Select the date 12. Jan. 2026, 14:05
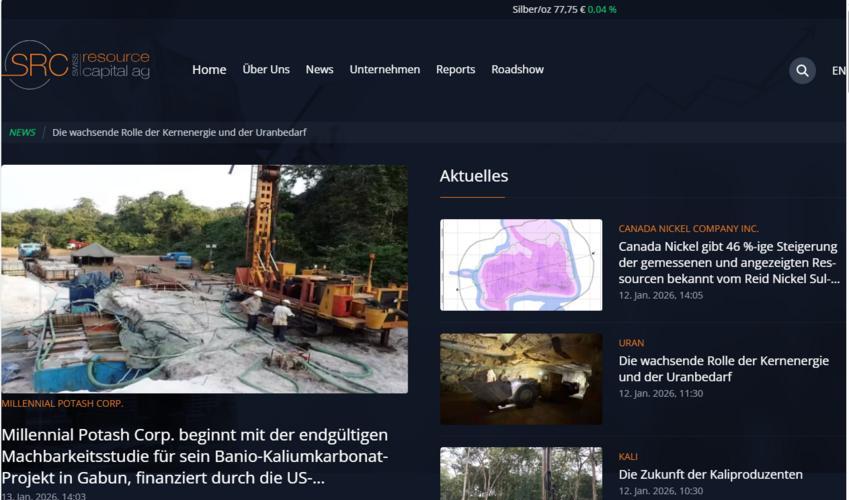 pyautogui.click(x=661, y=295)
